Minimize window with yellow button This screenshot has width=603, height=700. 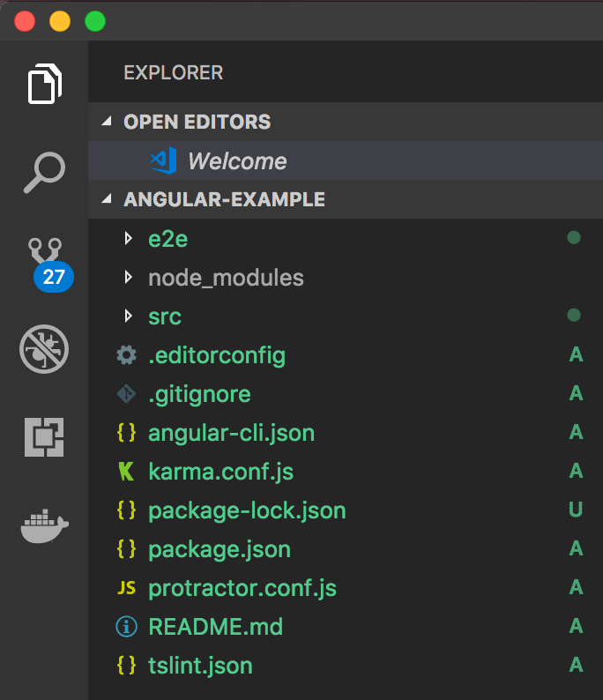click(x=60, y=21)
